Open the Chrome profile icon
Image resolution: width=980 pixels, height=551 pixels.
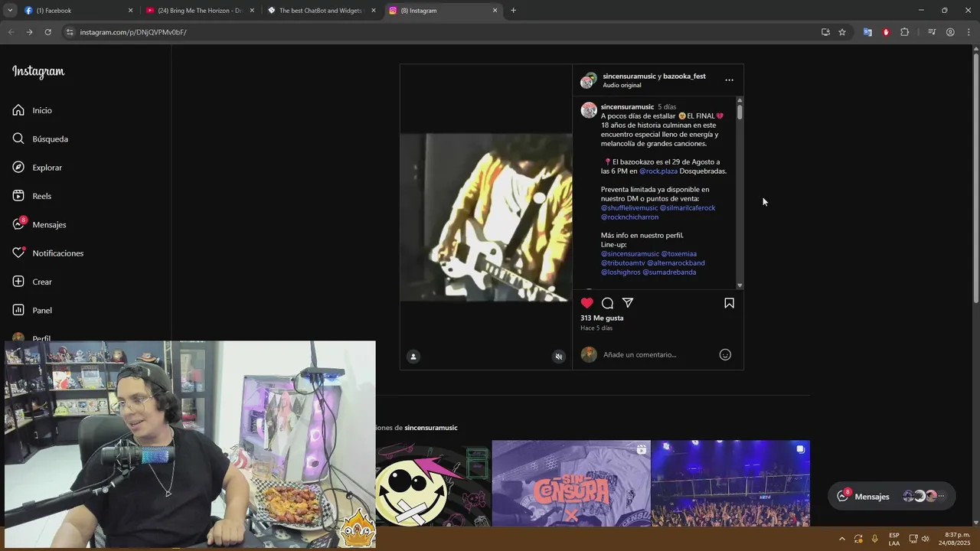[950, 32]
